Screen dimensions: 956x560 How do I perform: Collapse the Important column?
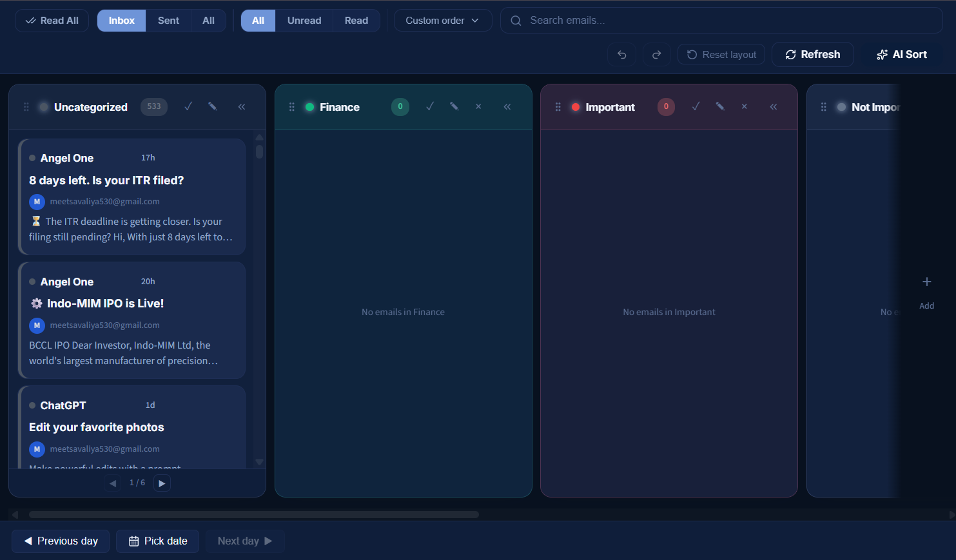coord(774,107)
